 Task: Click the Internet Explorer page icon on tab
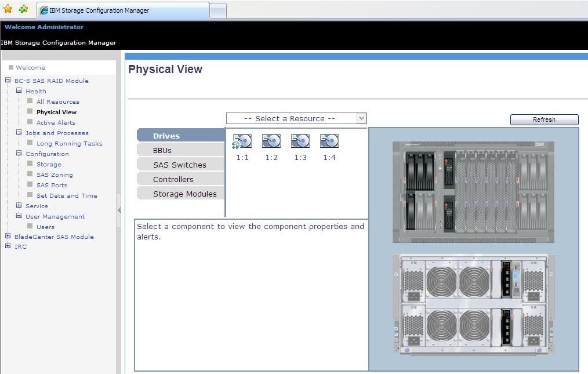point(44,10)
